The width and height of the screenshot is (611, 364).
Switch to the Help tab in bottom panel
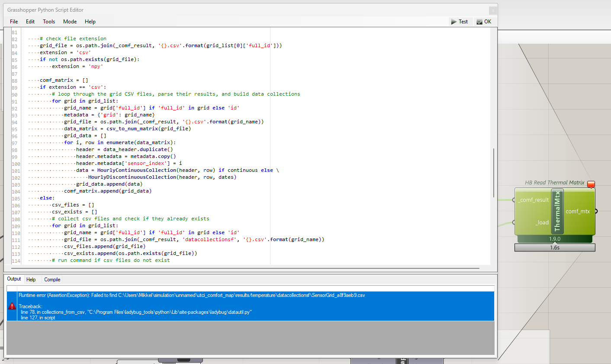pos(31,280)
